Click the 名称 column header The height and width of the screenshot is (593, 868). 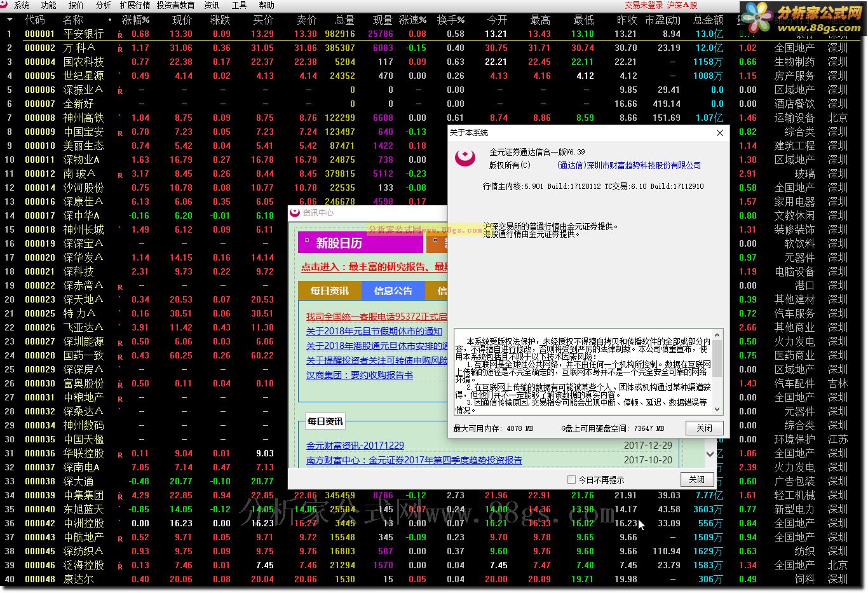pos(73,20)
